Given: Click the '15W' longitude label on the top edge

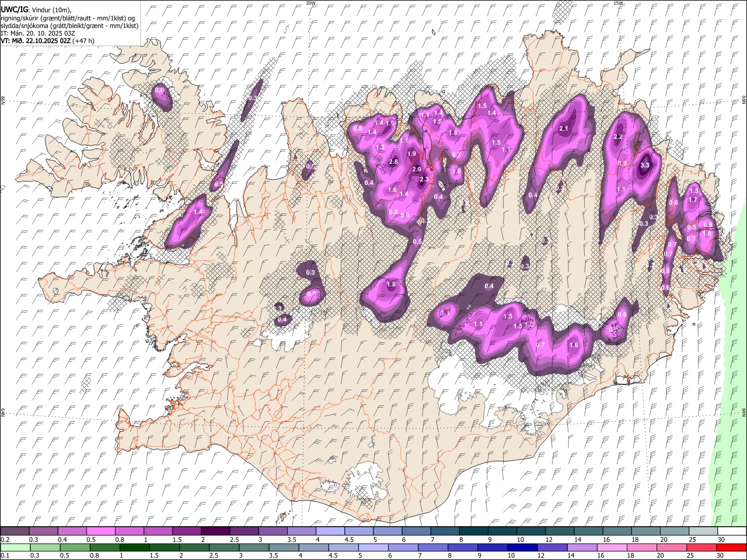Looking at the screenshot, I should coord(619,3).
